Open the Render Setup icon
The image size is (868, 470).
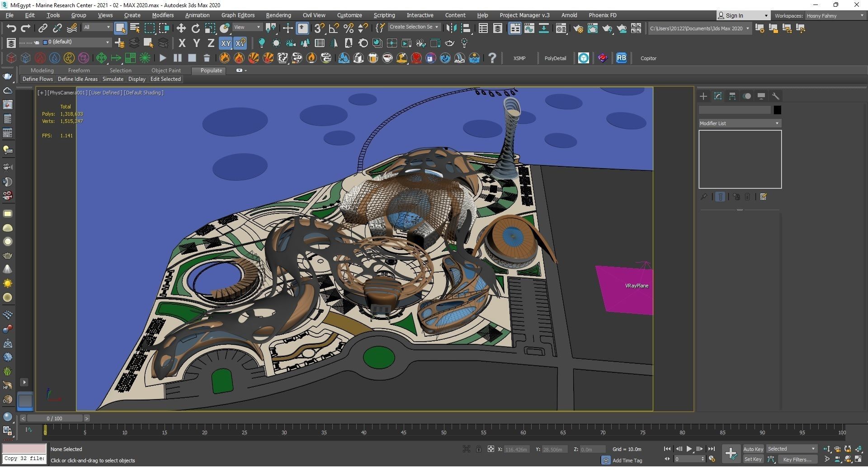tap(578, 28)
